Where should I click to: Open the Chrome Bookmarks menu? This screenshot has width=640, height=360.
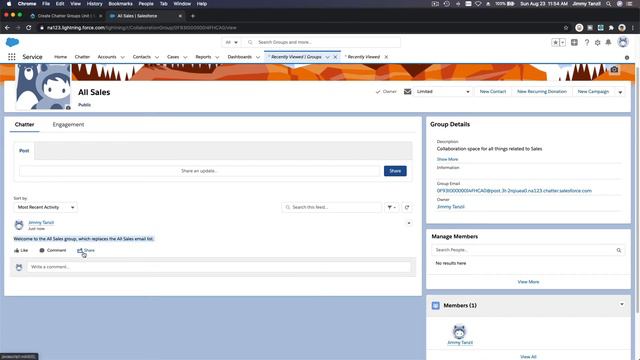point(120,4)
